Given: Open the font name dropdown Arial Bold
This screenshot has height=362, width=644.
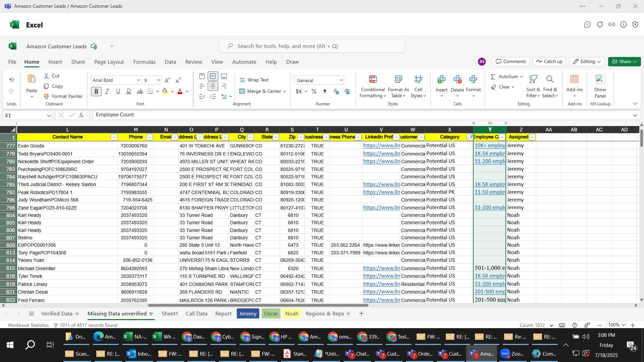Looking at the screenshot, I should coord(138,80).
